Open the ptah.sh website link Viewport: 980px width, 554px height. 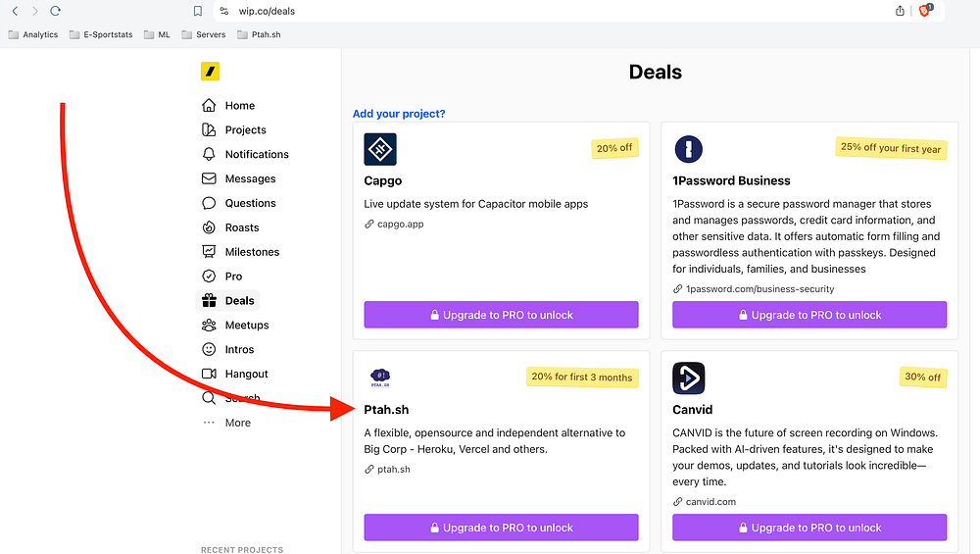coord(393,470)
